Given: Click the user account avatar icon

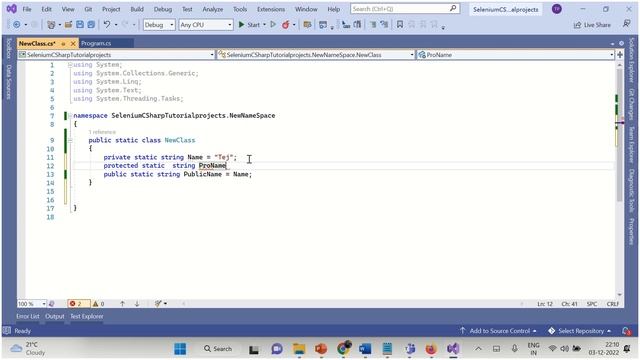Looking at the screenshot, I should click(557, 9).
